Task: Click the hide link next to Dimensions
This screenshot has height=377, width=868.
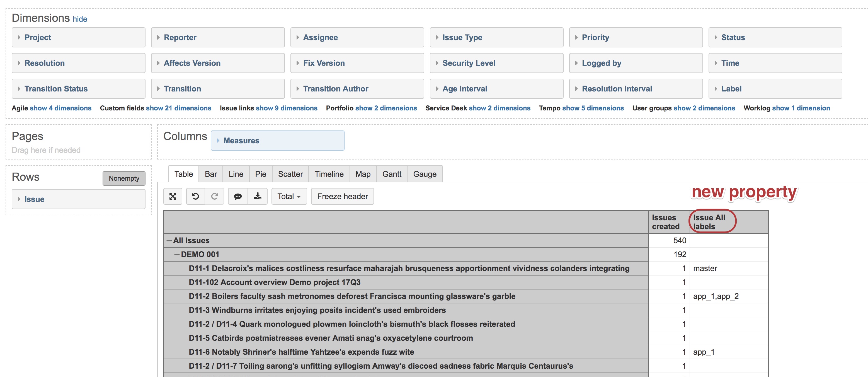Action: point(80,19)
